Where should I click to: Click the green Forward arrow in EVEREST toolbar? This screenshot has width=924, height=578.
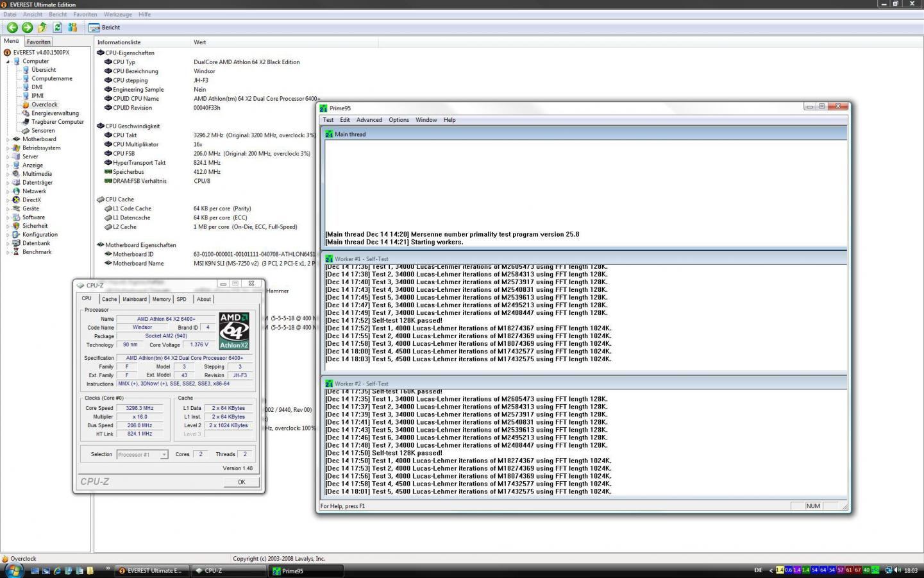pyautogui.click(x=27, y=28)
